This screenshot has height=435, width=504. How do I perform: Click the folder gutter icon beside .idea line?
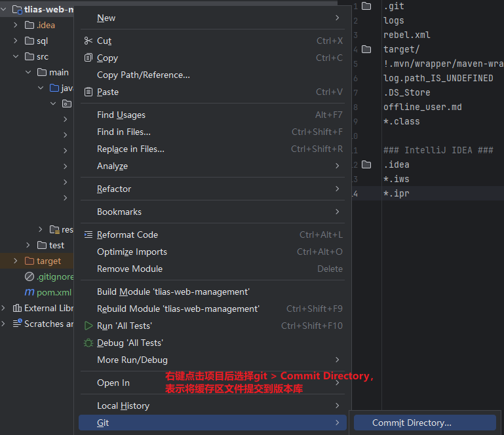366,165
